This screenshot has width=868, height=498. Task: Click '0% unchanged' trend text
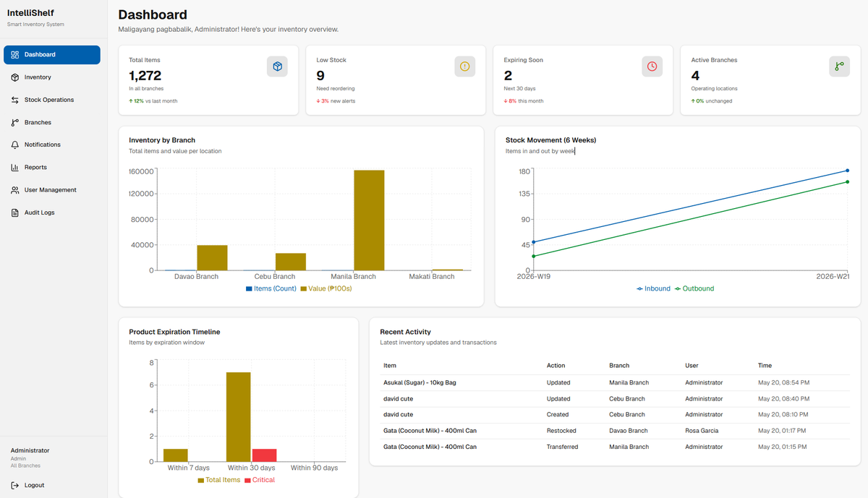(712, 101)
